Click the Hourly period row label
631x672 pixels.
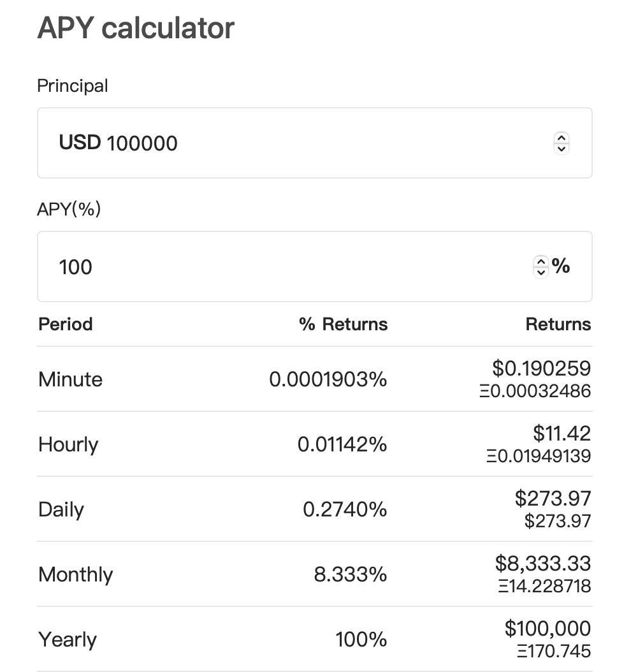click(68, 444)
